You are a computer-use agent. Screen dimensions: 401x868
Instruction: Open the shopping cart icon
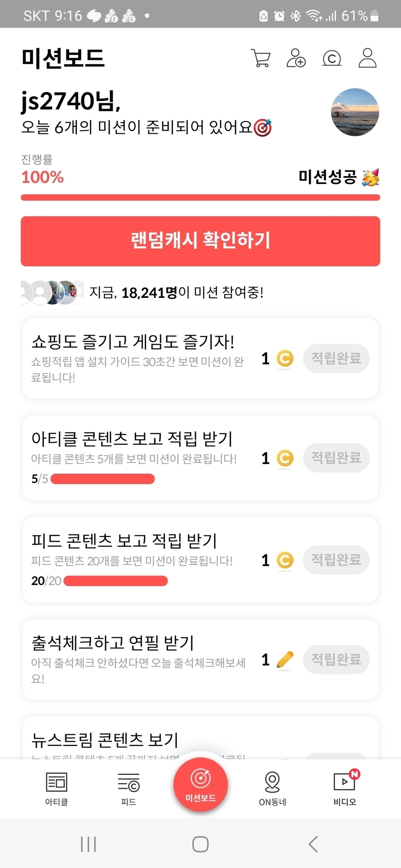pos(261,58)
